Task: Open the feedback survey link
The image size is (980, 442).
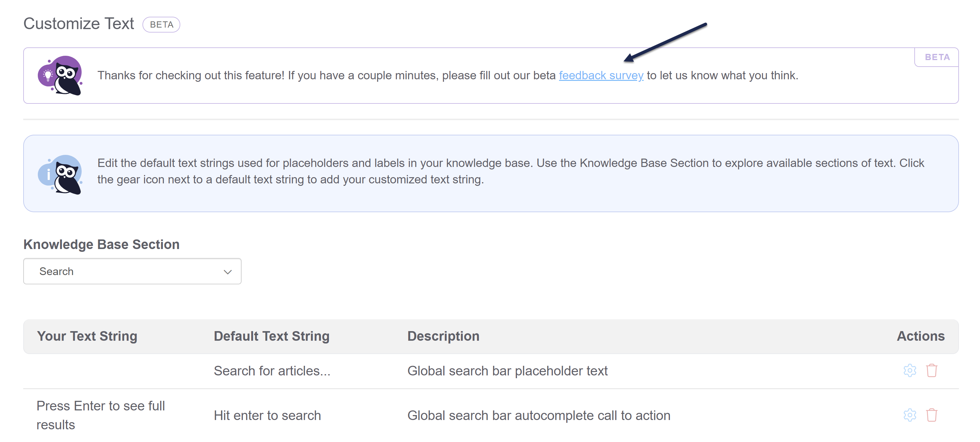Action: tap(601, 75)
